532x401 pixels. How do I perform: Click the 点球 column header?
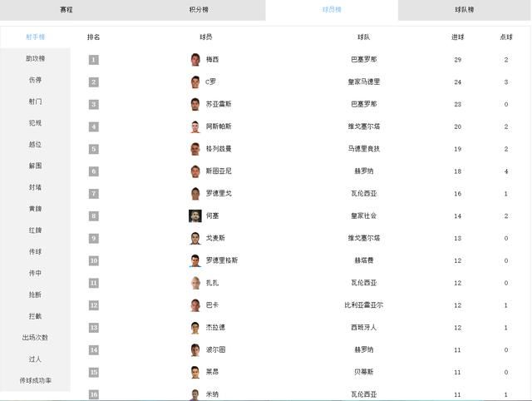click(x=506, y=37)
